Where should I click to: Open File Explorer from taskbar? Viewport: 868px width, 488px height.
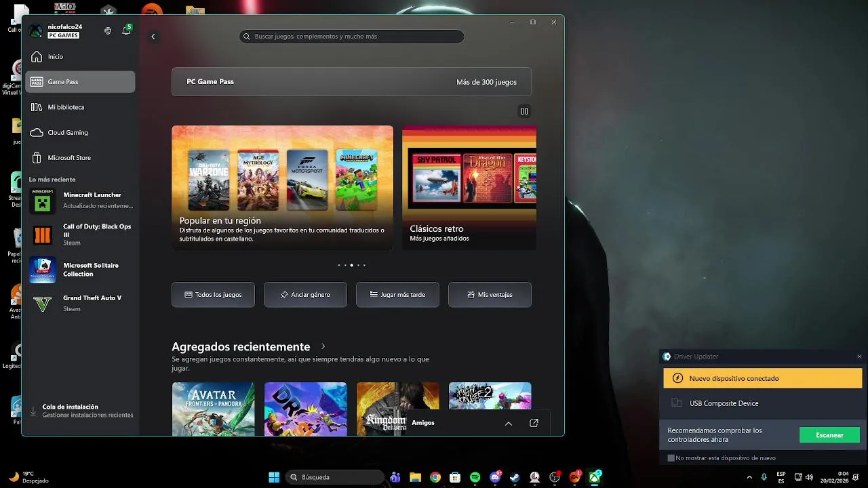[x=415, y=477]
